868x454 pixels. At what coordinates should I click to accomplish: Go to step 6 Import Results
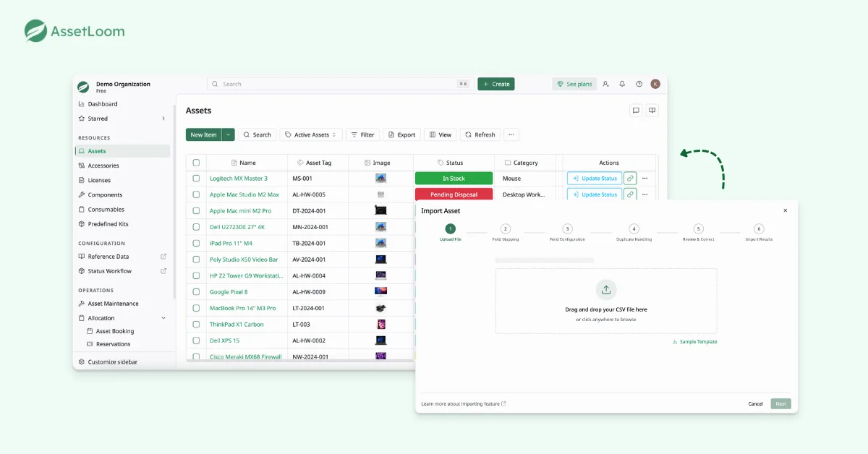[x=759, y=232]
